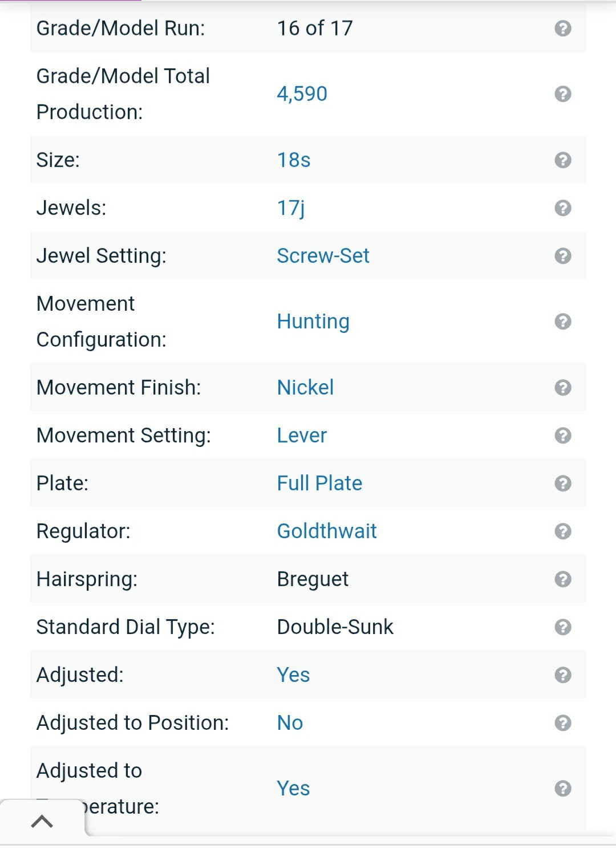Click Hairspring help question mark
Image resolution: width=616 pixels, height=857 pixels.
(563, 579)
